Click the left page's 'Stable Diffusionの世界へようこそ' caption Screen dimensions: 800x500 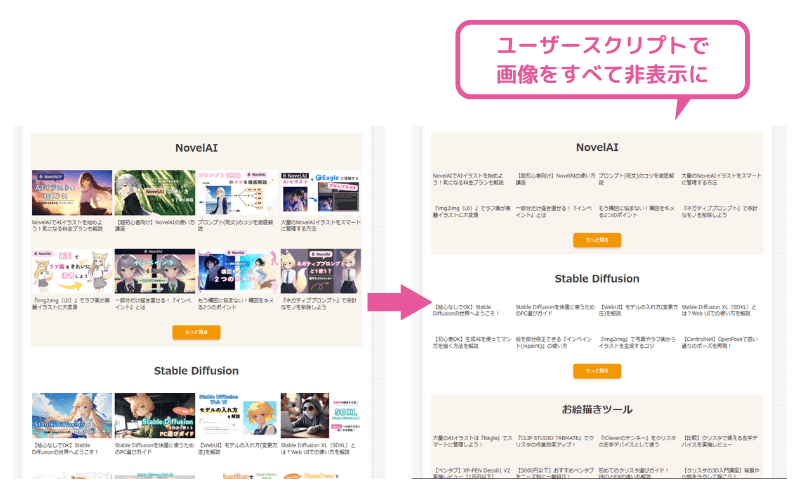tap(65, 448)
